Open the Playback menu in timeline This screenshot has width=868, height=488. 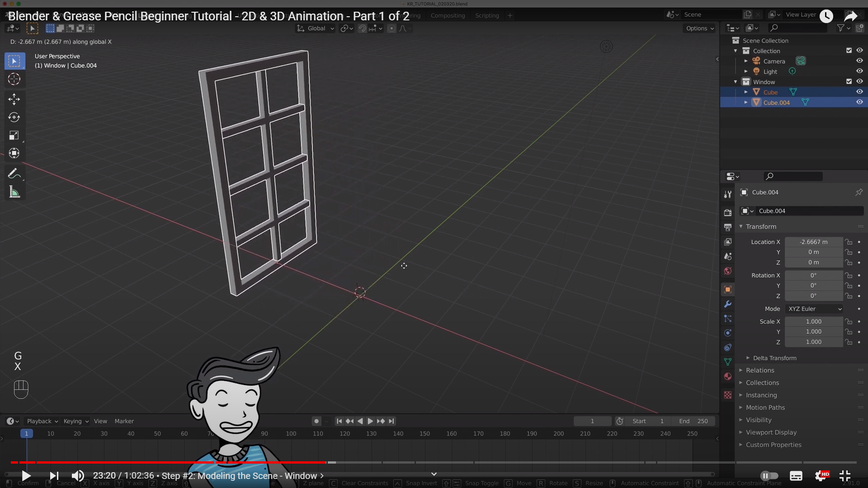(x=42, y=421)
